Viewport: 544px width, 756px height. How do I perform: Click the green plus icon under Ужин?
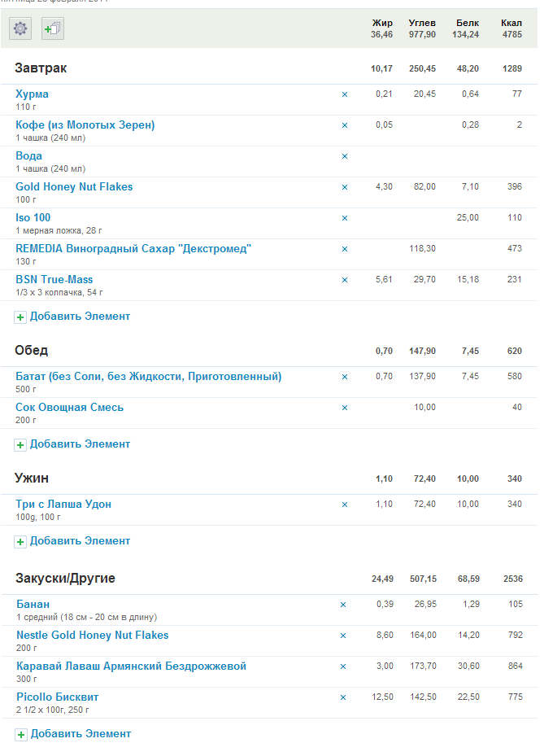tap(20, 542)
